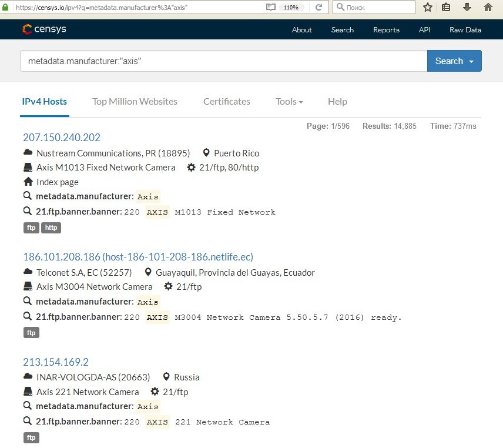Click location pin beside Guayaquil
Viewport: 503px width, 448px height.
[x=148, y=272]
